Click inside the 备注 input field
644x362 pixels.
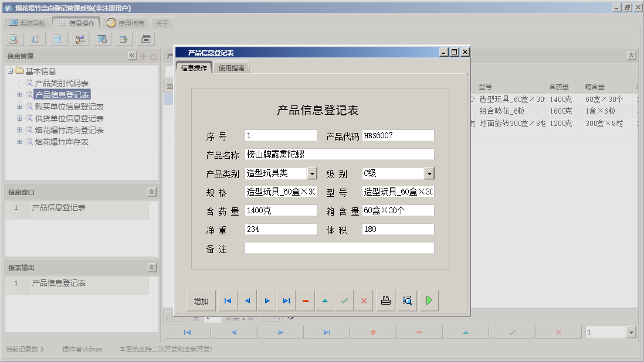[x=339, y=248]
